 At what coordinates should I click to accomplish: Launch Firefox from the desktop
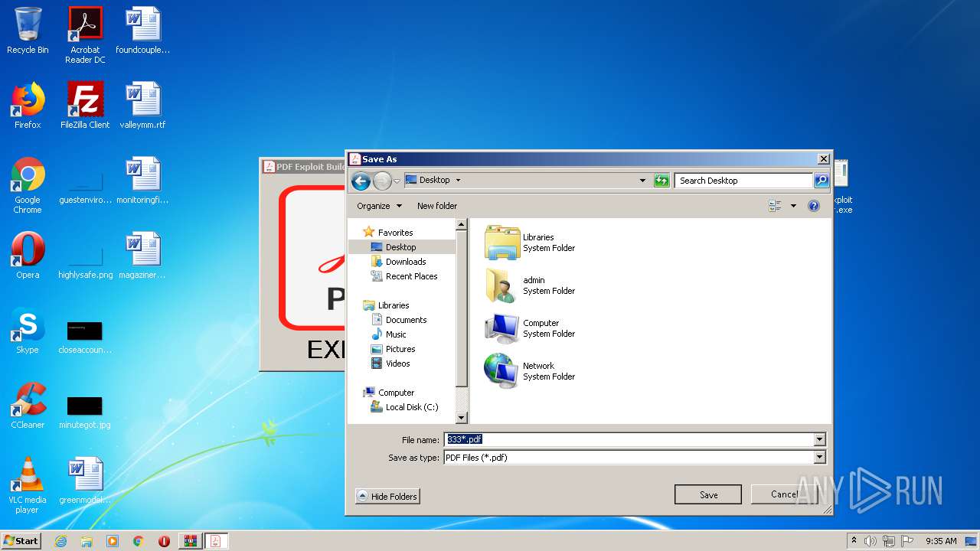coord(28,106)
